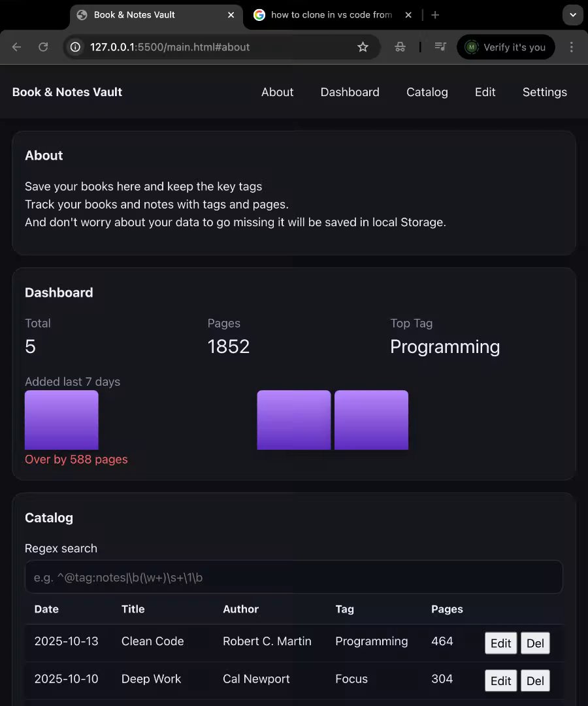Click the address bar URL
Screen dimensions: 588x706
[196, 47]
